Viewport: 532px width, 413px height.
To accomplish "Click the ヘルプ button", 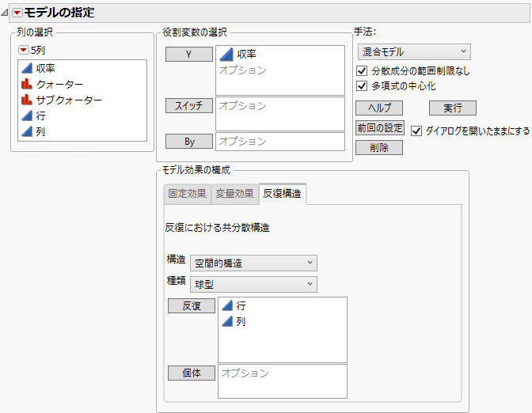I will (379, 108).
